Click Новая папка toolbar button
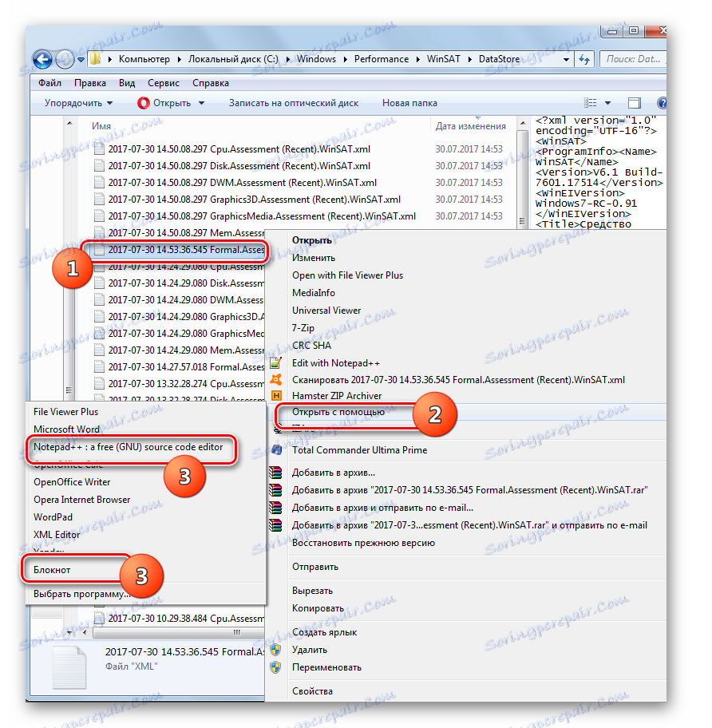 [x=409, y=103]
